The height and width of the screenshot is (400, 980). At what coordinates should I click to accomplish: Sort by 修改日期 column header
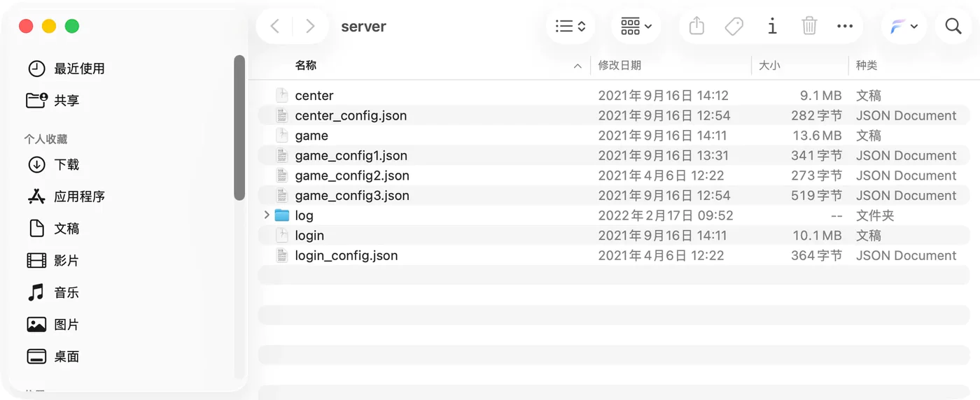click(619, 65)
